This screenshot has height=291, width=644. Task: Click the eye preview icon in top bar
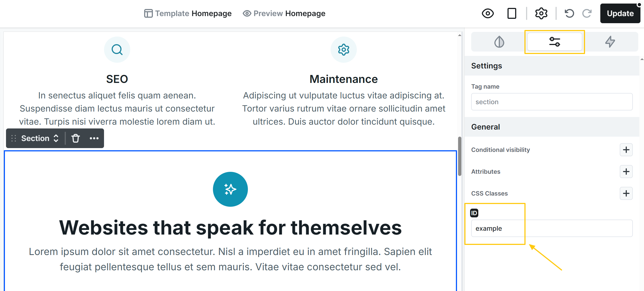(x=488, y=13)
